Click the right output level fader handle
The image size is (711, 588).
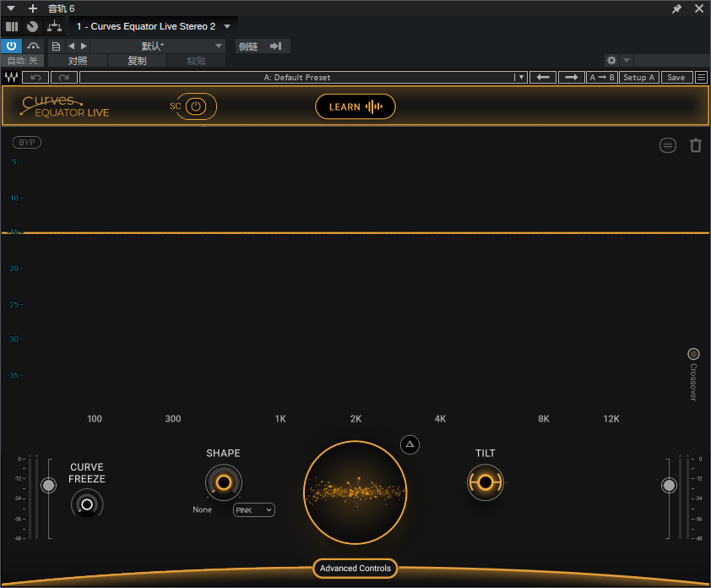(x=669, y=486)
